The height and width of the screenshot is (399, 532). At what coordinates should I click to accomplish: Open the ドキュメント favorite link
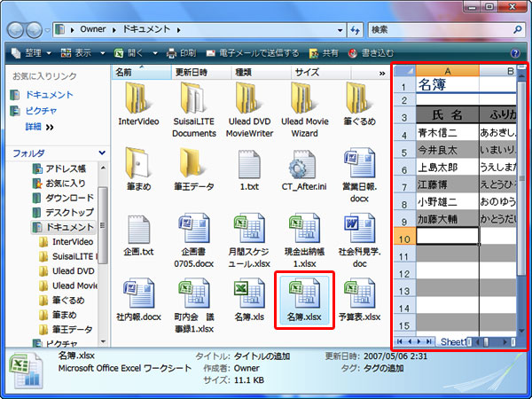click(42, 95)
